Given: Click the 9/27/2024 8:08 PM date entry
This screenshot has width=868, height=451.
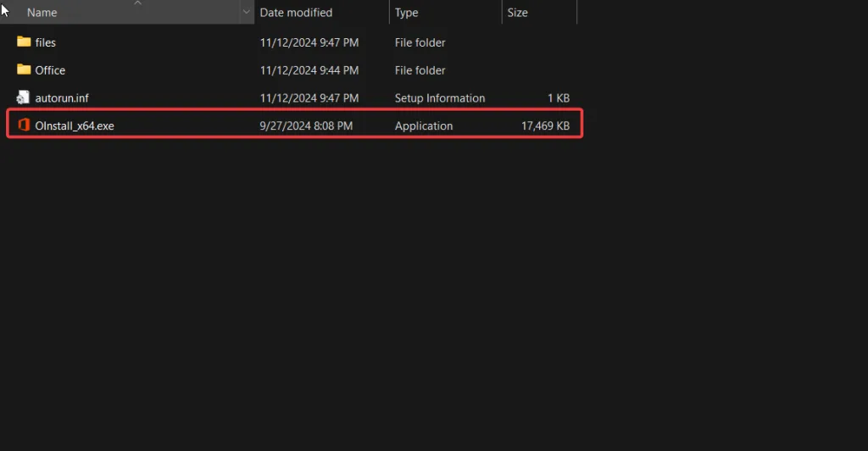Looking at the screenshot, I should coord(306,125).
